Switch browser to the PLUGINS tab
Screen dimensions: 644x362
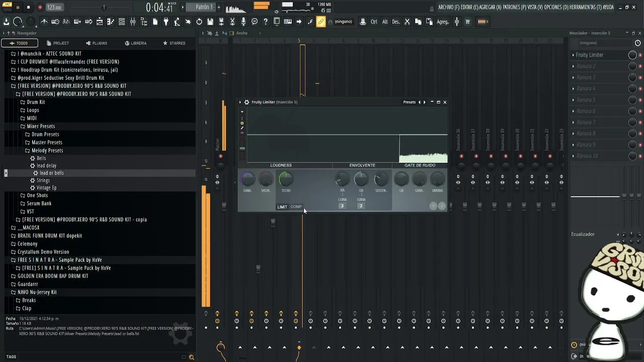point(97,43)
